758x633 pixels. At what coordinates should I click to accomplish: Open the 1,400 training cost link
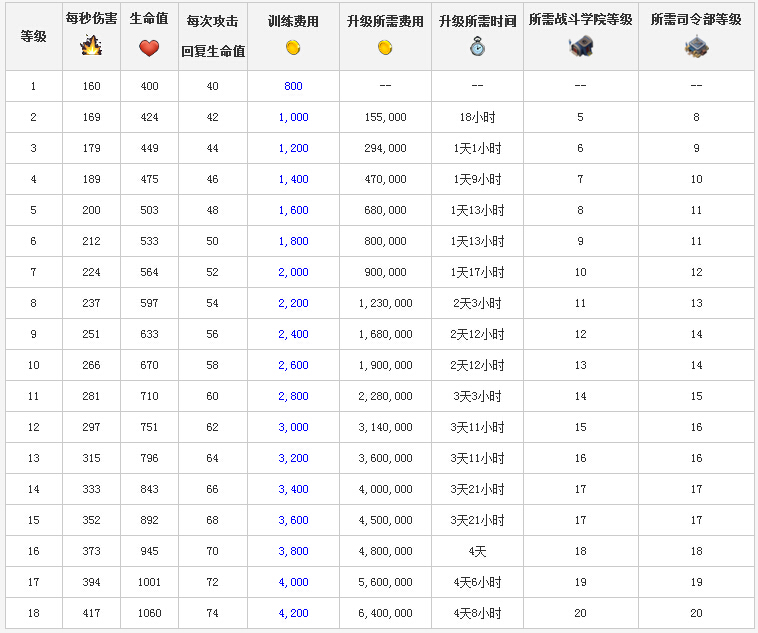[293, 179]
